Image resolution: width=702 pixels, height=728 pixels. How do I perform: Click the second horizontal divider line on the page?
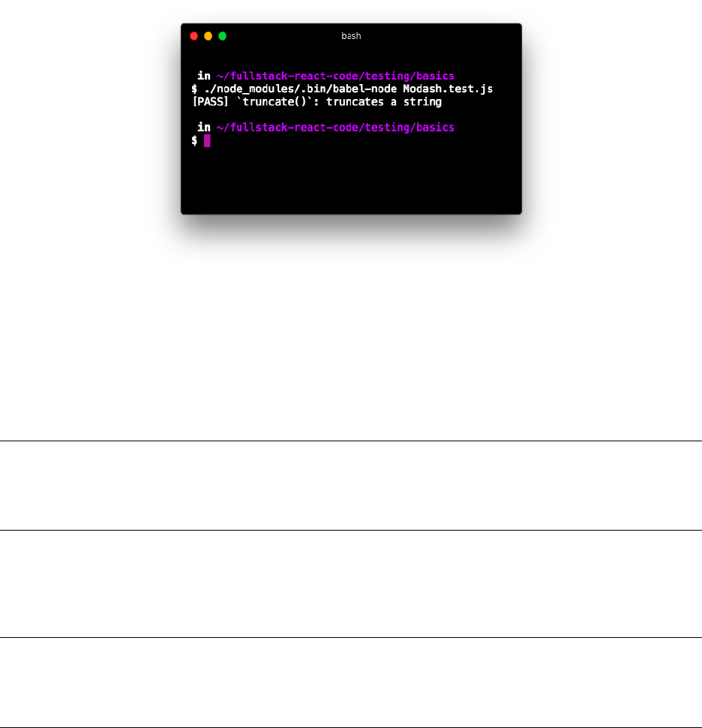point(351,530)
